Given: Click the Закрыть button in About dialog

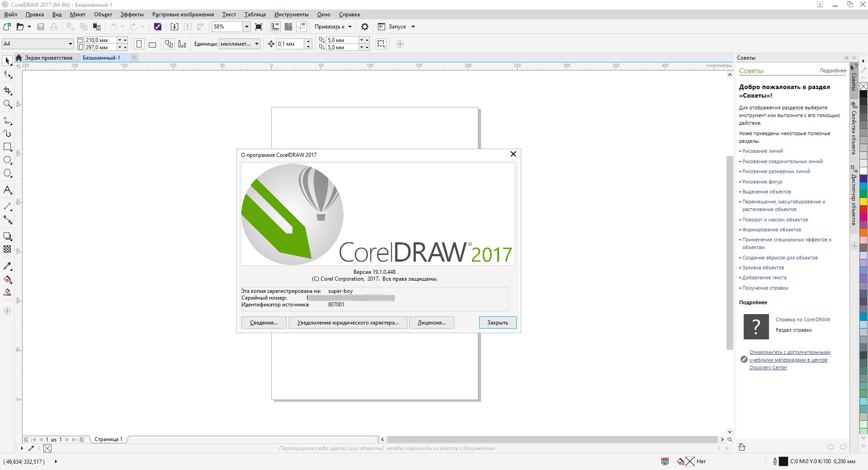Looking at the screenshot, I should (x=497, y=323).
